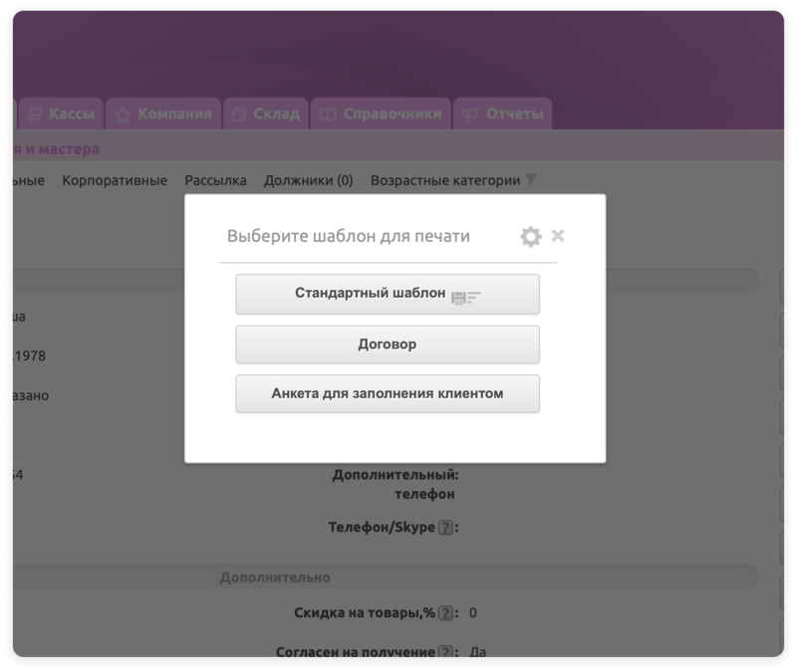Select the Корпоративные filter
Screen dimensions: 797x672
[114, 180]
